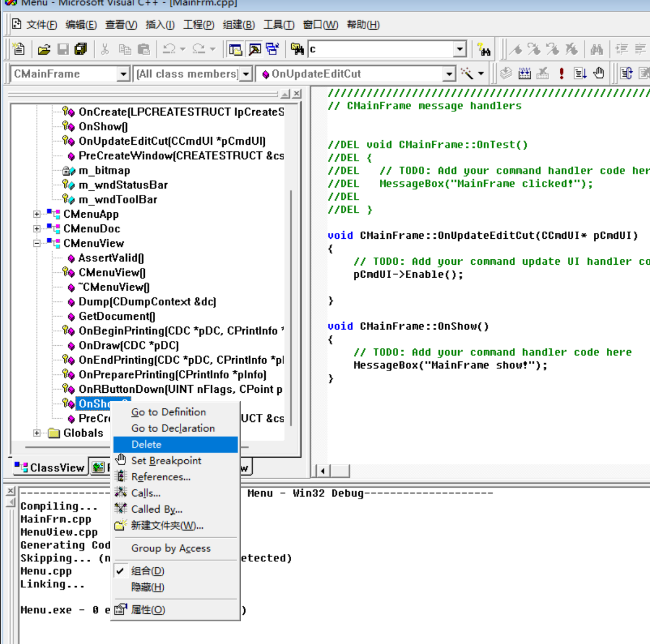Screen dimensions: 650x644
Task: Click the Stop Build icon
Action: tap(543, 73)
